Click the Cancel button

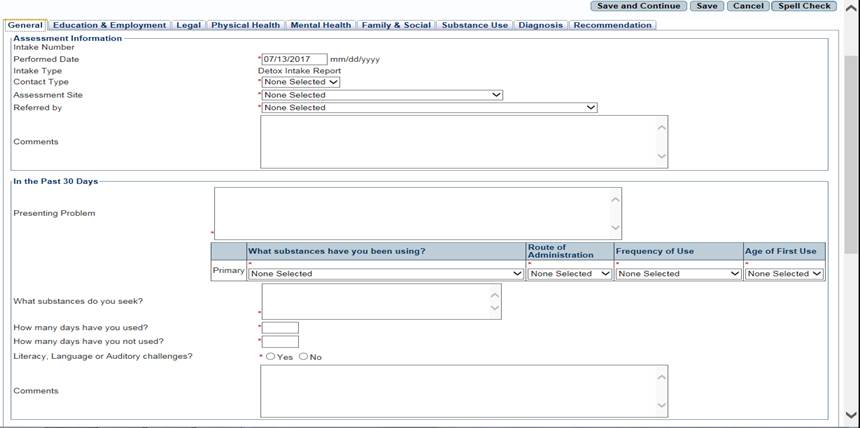(746, 6)
